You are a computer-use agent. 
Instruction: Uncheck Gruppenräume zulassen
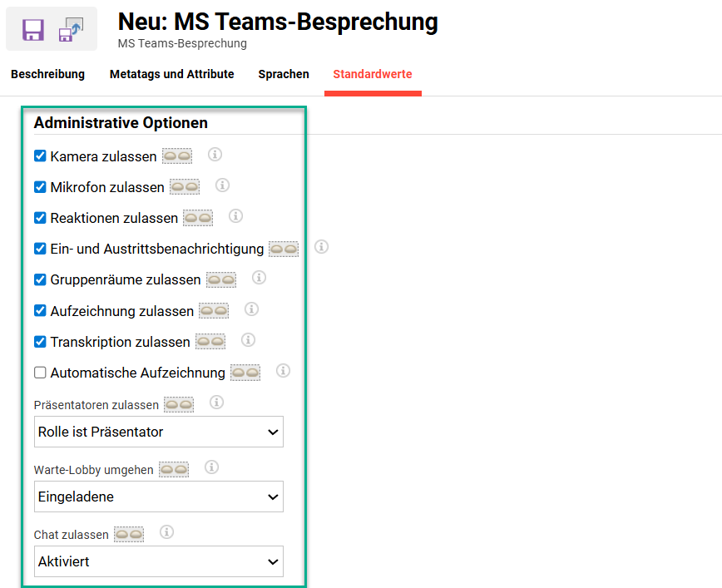(x=39, y=279)
